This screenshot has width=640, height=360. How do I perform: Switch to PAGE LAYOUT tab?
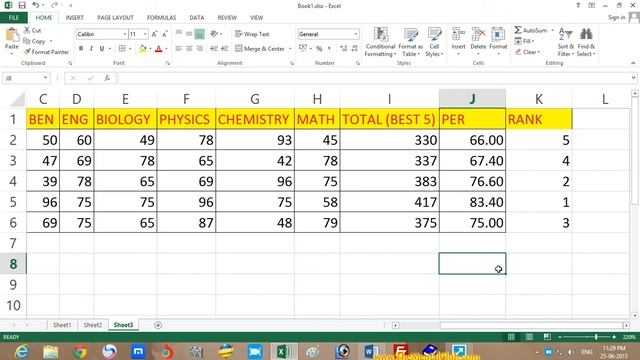pos(115,18)
